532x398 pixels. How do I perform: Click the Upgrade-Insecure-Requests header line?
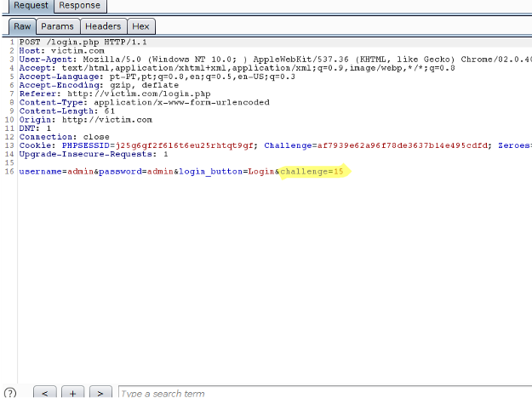pos(94,154)
